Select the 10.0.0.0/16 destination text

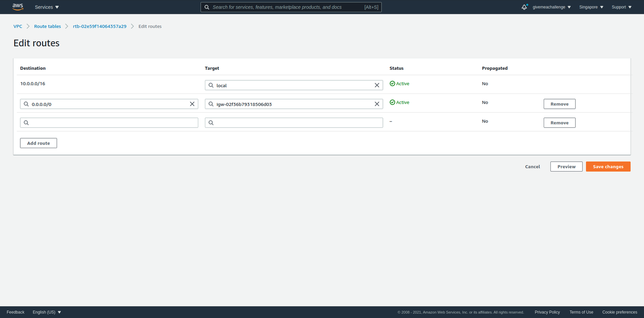click(33, 84)
